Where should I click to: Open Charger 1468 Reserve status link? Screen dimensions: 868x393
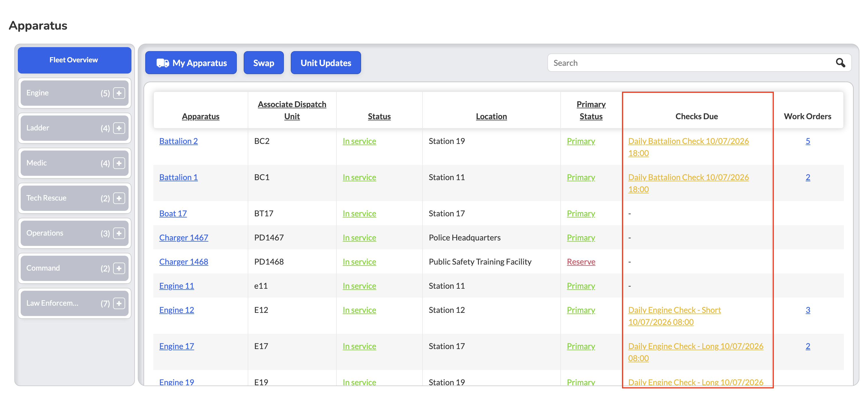pyautogui.click(x=581, y=262)
